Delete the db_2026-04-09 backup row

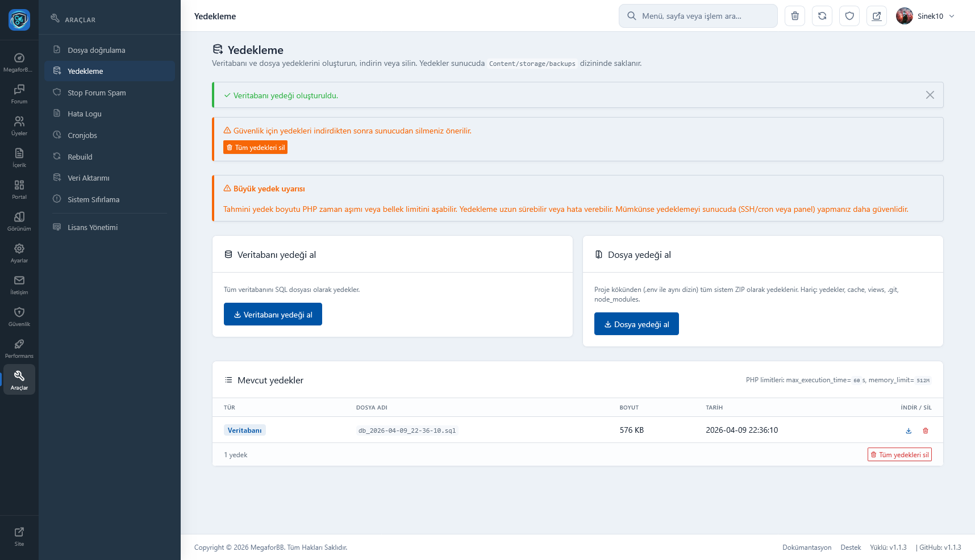click(926, 431)
